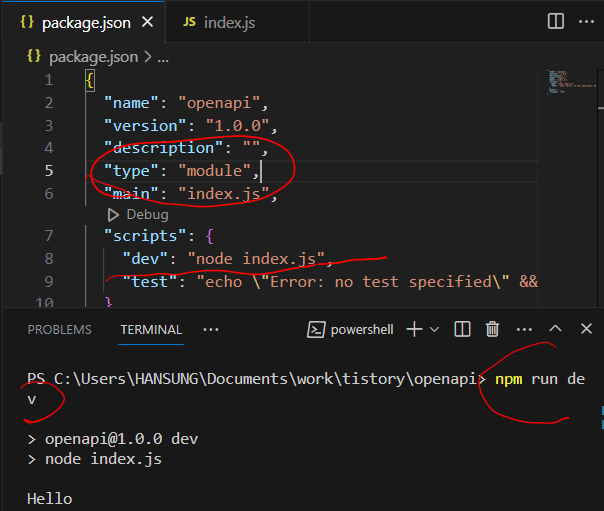Click the "name" key on line 2

click(x=131, y=103)
